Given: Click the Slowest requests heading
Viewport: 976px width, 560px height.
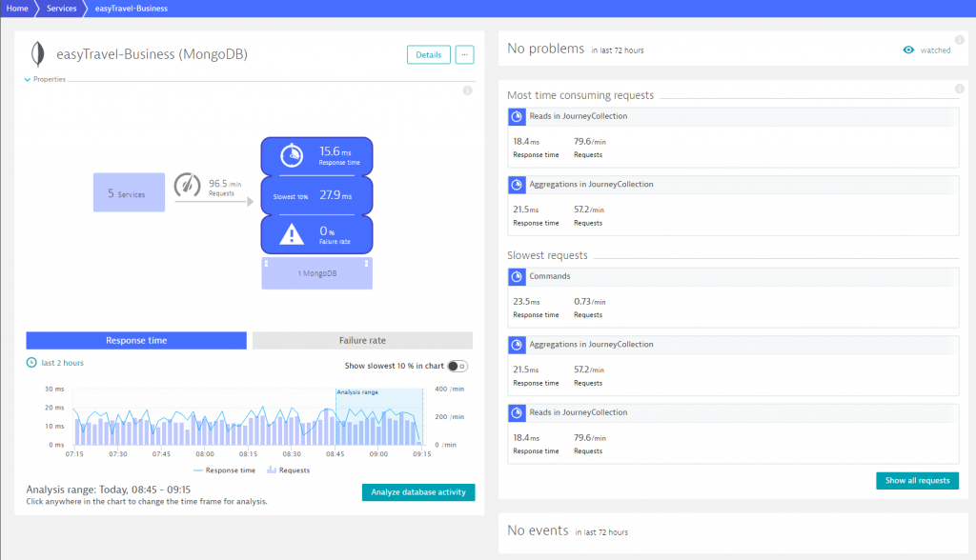Looking at the screenshot, I should (547, 255).
